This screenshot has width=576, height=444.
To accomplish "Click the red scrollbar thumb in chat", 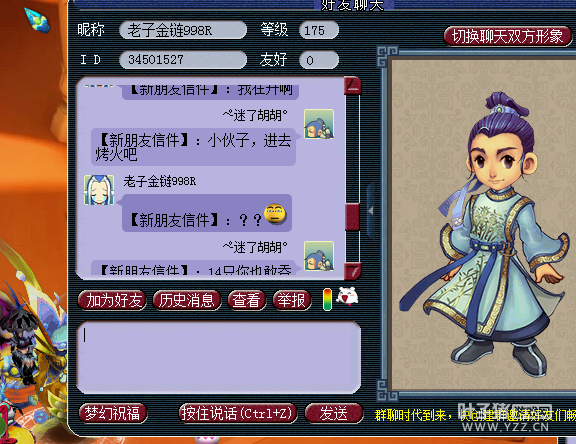I will coord(352,217).
